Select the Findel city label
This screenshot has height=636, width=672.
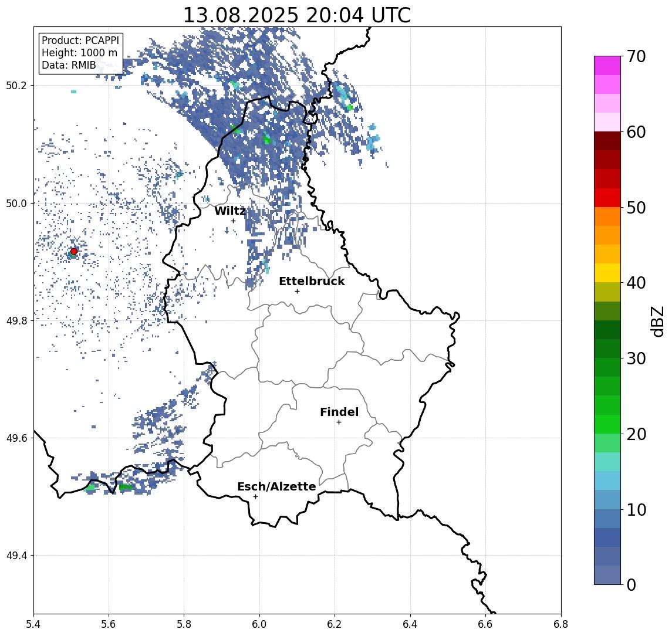339,412
